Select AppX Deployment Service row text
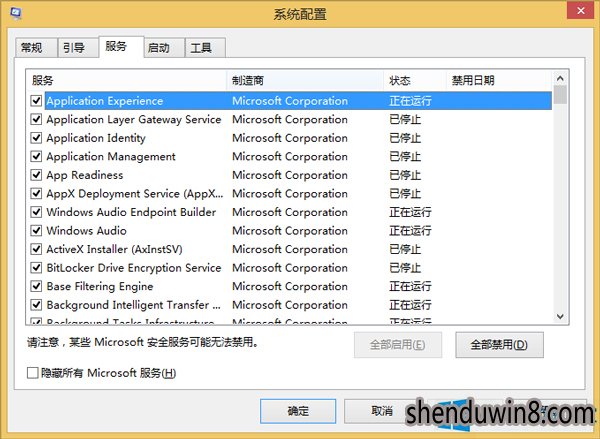Screen dimensions: 600x439 pos(135,194)
